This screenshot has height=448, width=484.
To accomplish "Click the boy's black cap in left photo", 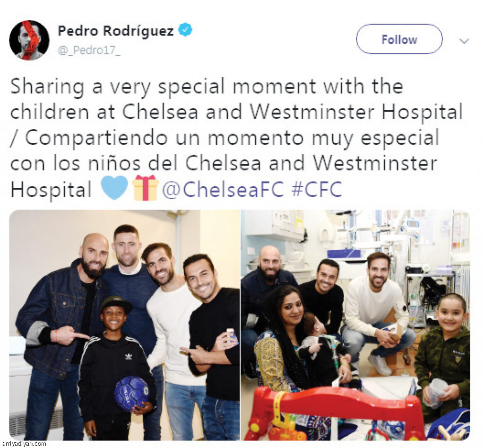I will pos(116,304).
